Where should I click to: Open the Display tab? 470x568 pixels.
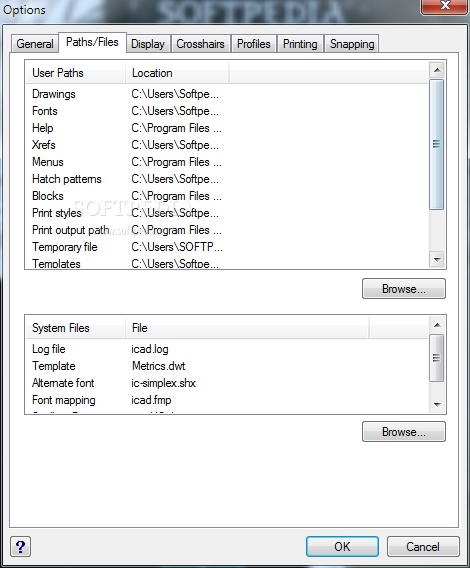[148, 44]
